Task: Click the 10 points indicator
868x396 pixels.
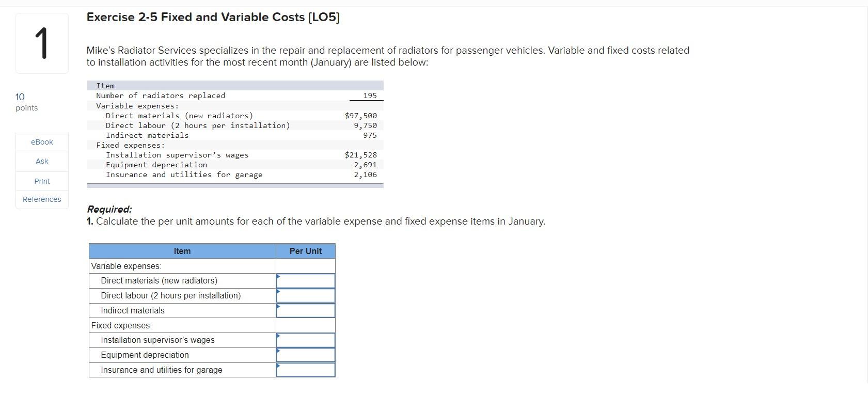Action: point(26,101)
